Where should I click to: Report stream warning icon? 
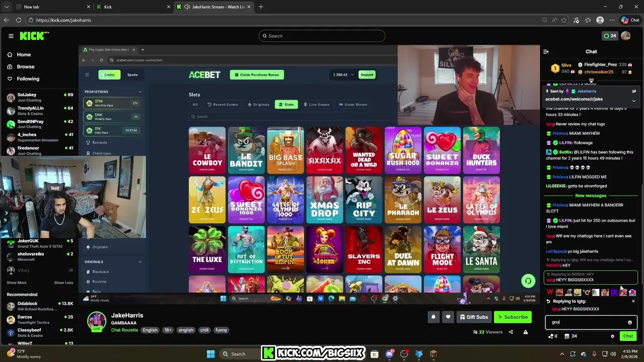coord(525,332)
